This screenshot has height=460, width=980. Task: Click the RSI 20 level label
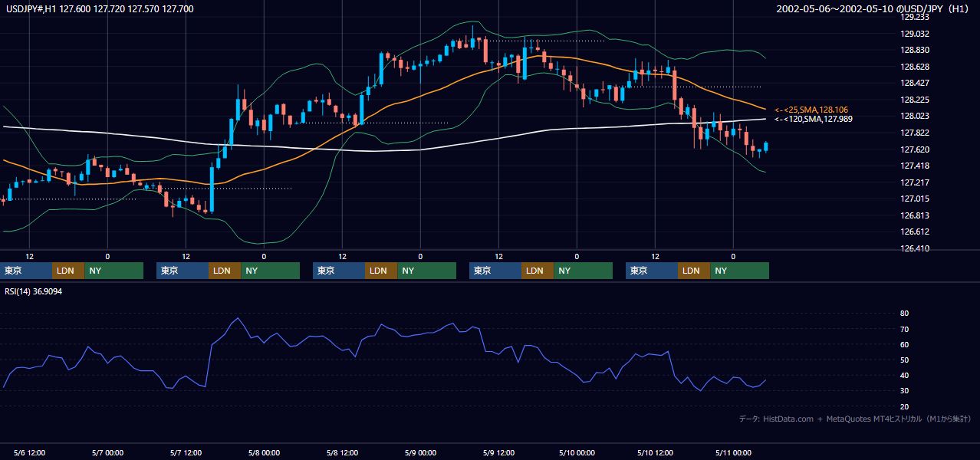904,406
